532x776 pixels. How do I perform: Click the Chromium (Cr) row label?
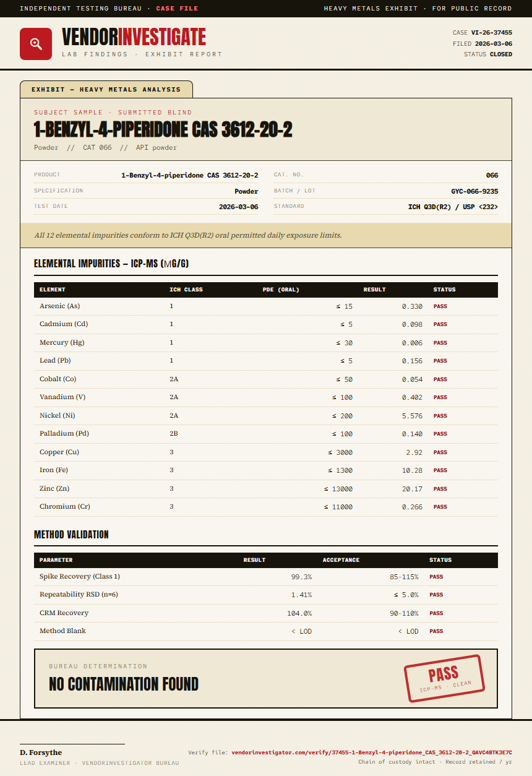[x=65, y=507]
